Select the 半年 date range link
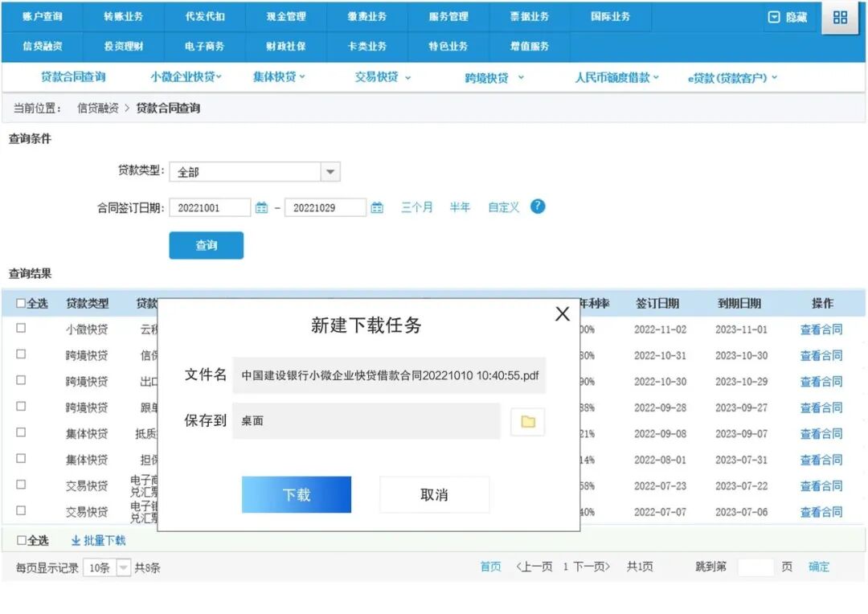868x614 pixels. [x=460, y=207]
